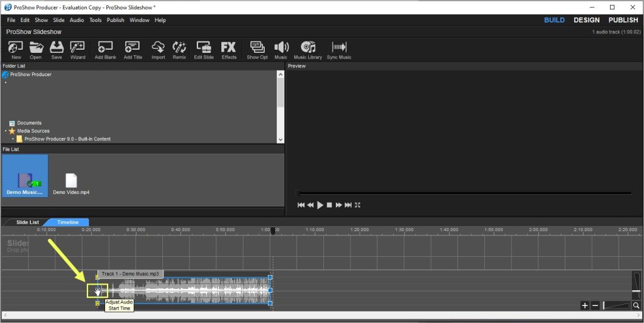644x323 pixels.
Task: Open the Tools menu
Action: coord(96,20)
